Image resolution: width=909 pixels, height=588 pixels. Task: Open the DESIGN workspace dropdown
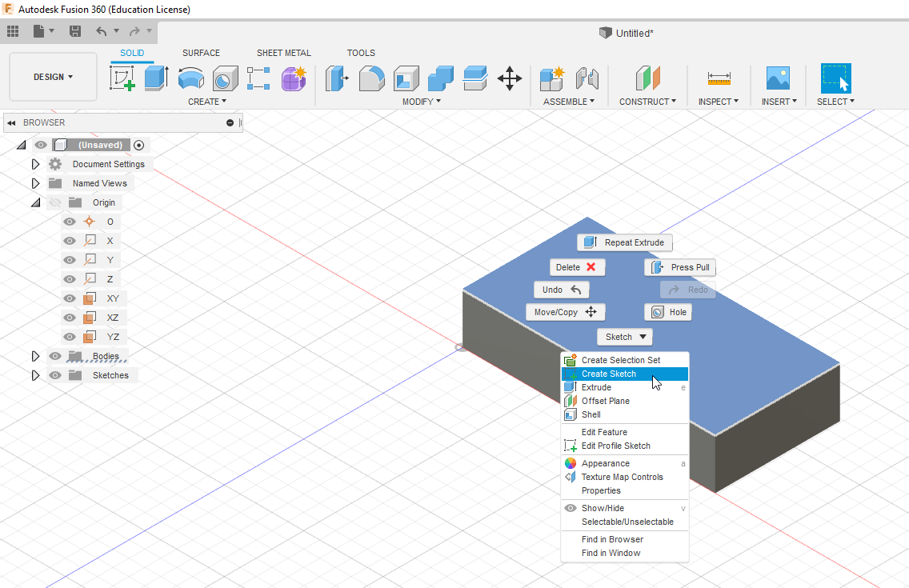53,77
